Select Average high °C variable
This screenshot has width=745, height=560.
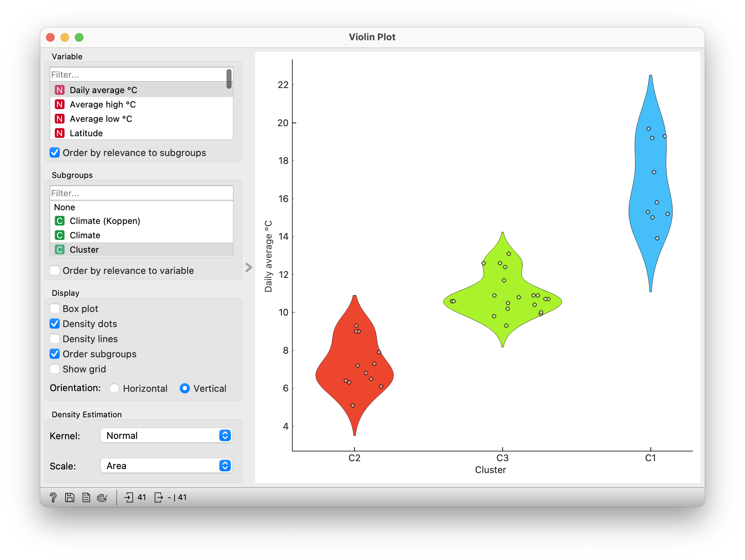(102, 105)
